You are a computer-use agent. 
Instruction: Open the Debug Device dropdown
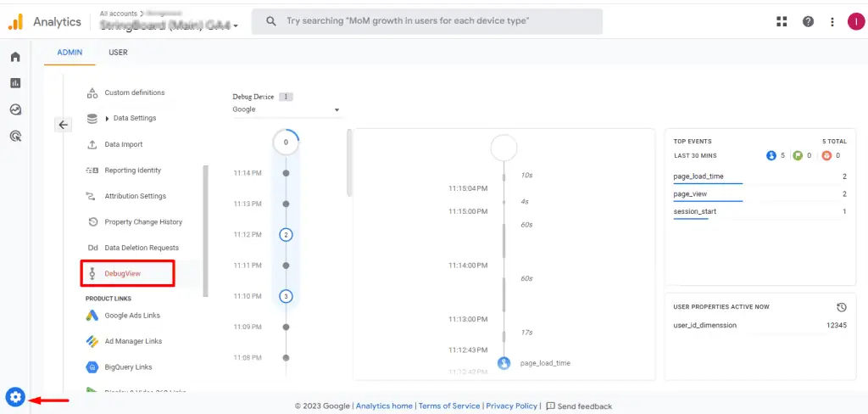click(286, 109)
